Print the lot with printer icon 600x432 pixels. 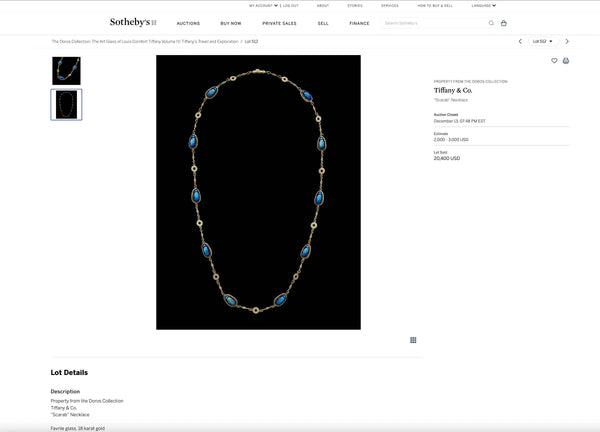pyautogui.click(x=566, y=60)
